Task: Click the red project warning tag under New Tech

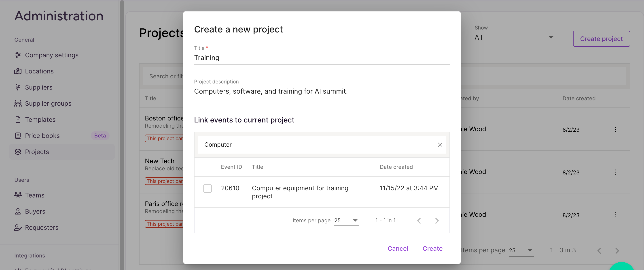Action: click(164, 181)
